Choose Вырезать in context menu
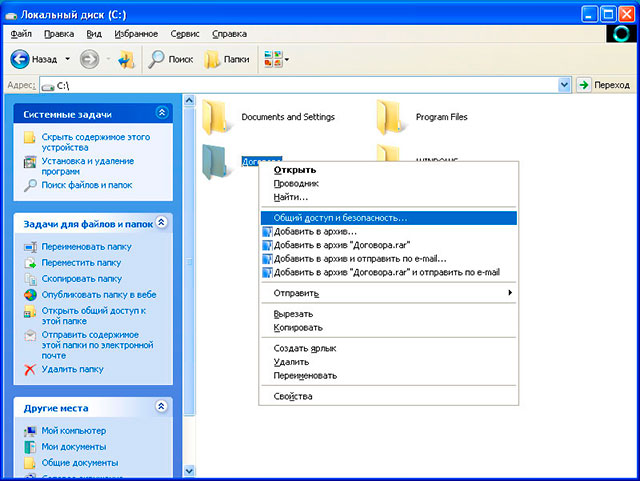Image resolution: width=640 pixels, height=481 pixels. coord(389,314)
